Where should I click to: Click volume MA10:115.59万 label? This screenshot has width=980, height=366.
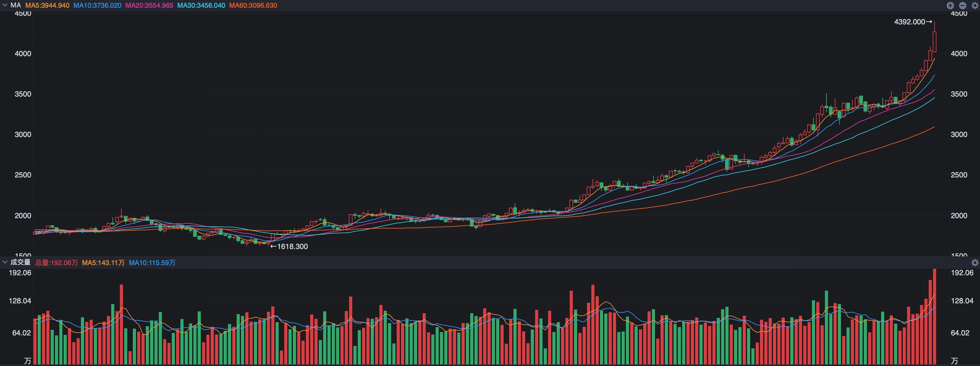pos(152,263)
